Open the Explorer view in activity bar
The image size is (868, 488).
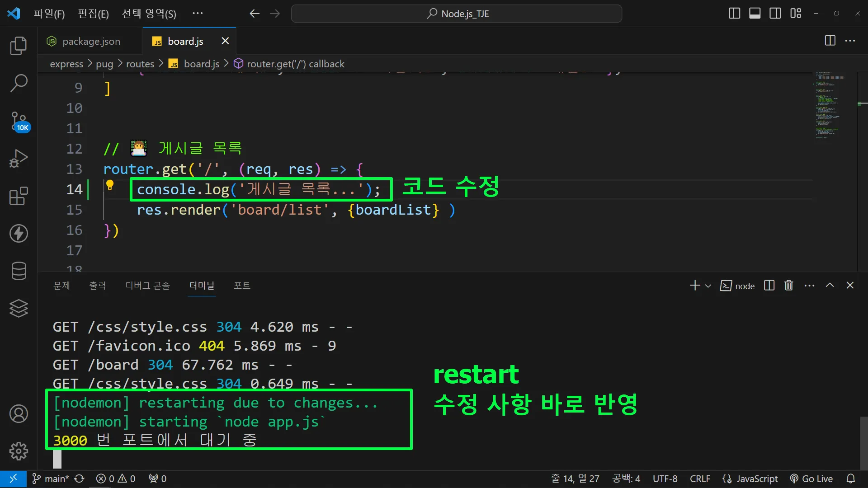pyautogui.click(x=19, y=46)
